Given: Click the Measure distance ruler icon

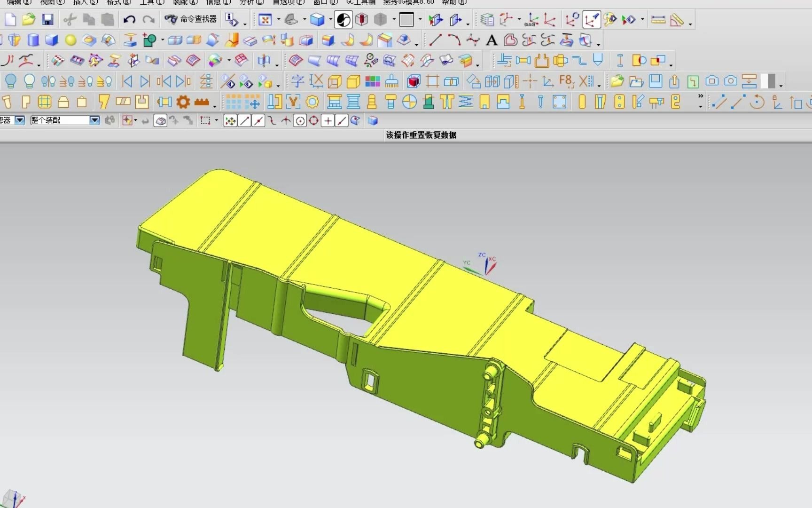Looking at the screenshot, I should coord(658,20).
